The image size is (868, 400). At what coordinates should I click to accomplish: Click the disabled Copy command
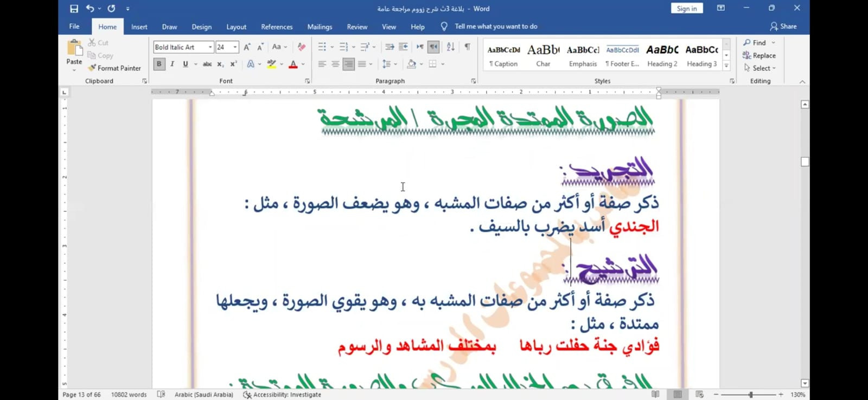pyautogui.click(x=100, y=55)
